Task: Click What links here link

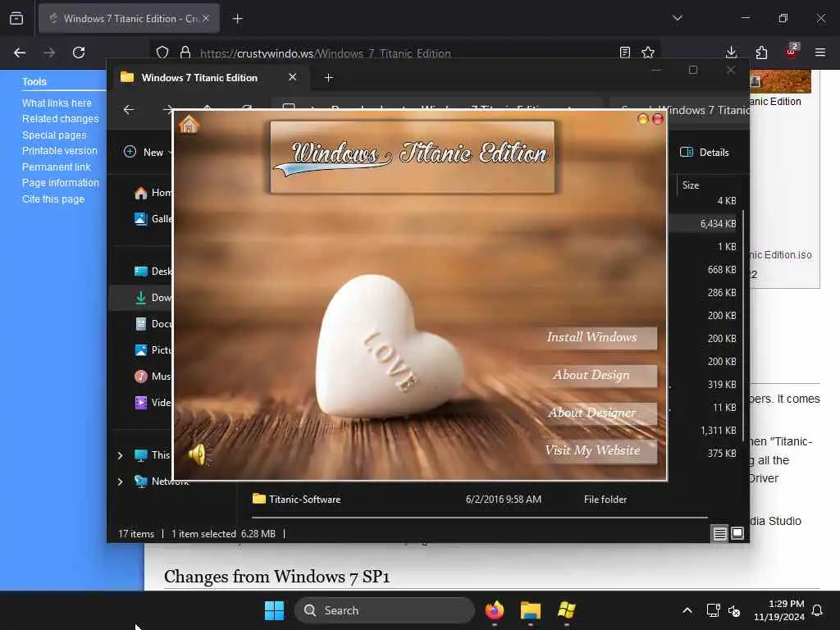Action: [57, 103]
